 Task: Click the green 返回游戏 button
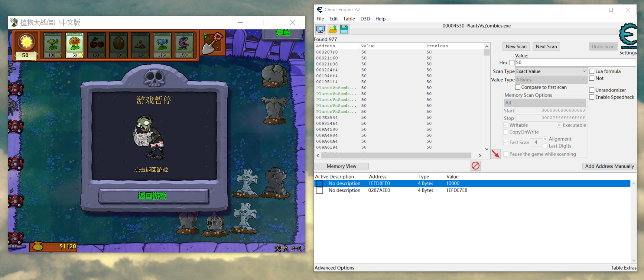click(x=153, y=196)
